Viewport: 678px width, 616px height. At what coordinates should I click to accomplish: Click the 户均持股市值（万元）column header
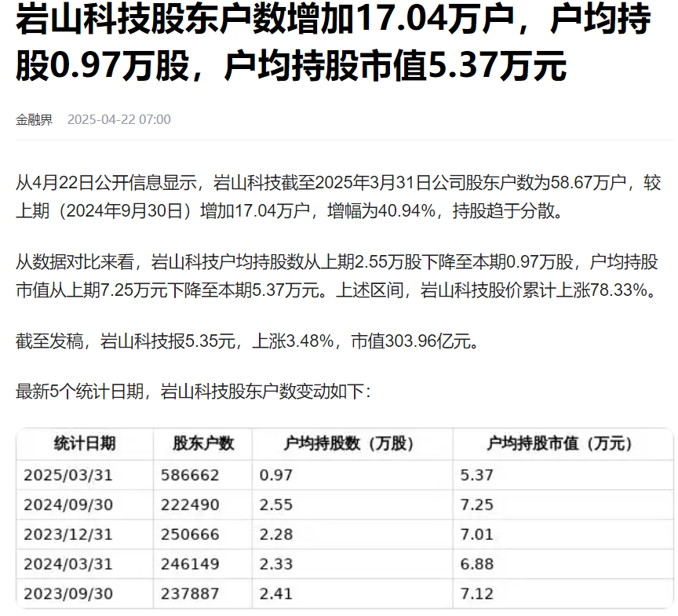tap(563, 443)
